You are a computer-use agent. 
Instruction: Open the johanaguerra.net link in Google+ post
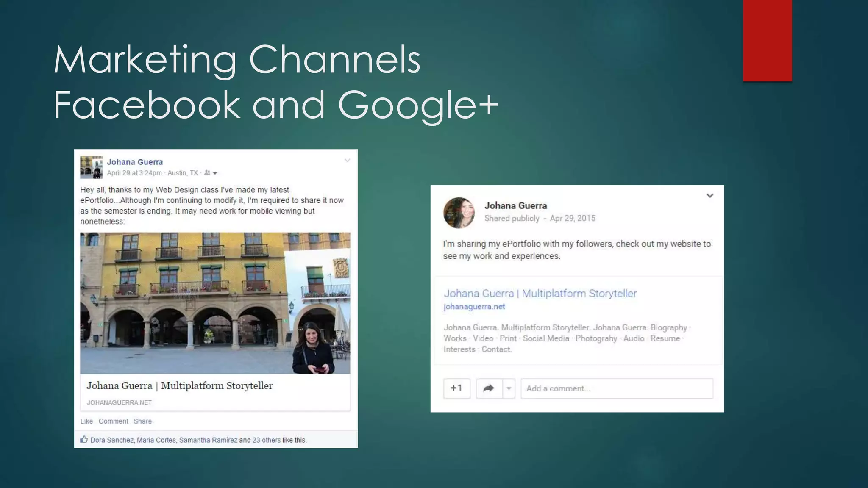click(474, 307)
